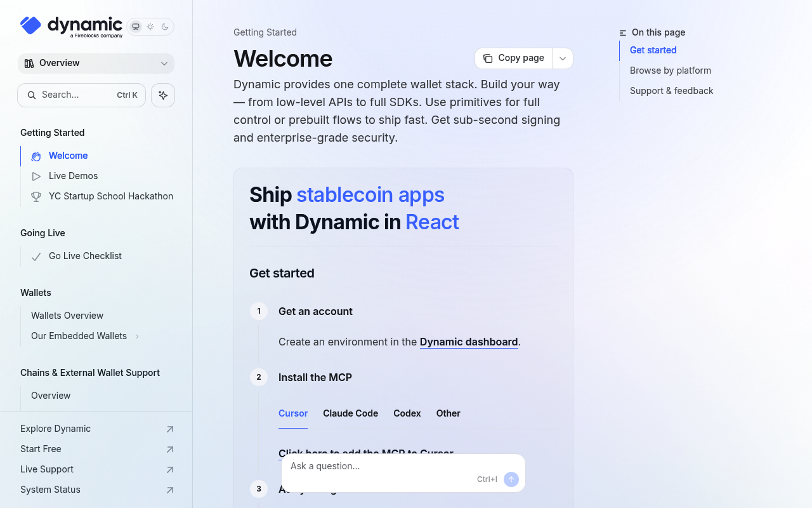
Task: Click the Search field
Action: (81, 95)
